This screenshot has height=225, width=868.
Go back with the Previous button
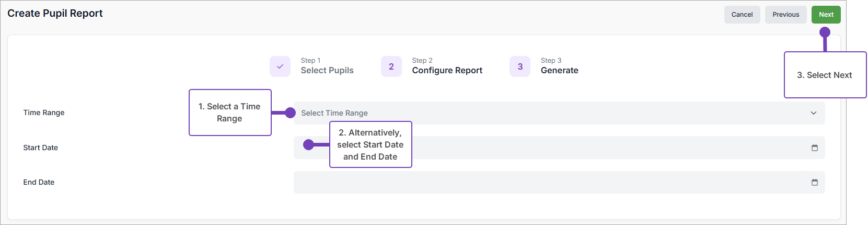click(x=786, y=15)
